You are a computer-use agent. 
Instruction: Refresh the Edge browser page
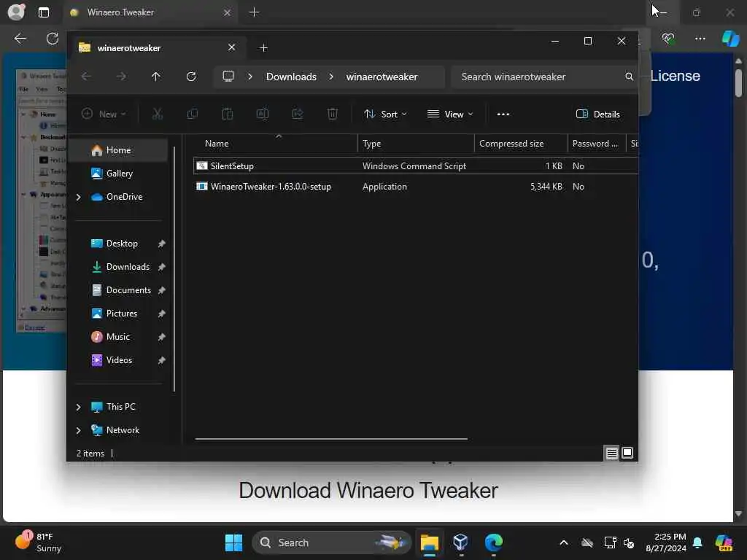[x=53, y=39]
